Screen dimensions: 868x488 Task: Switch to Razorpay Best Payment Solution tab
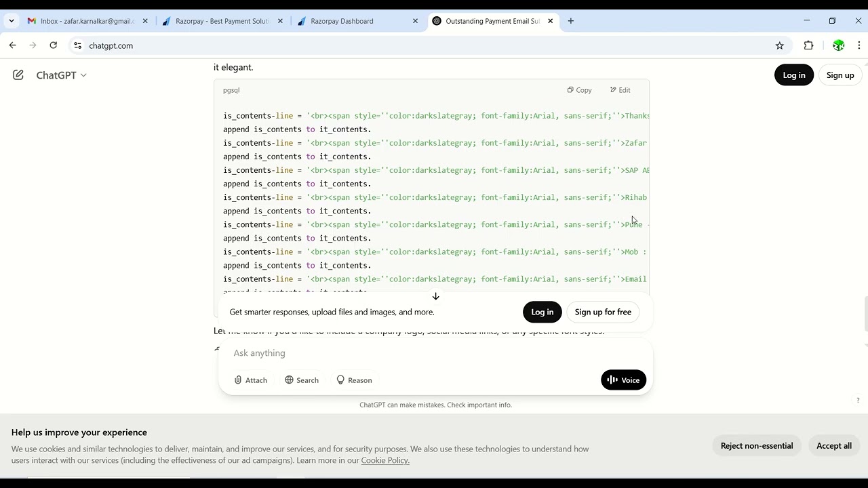[222, 21]
